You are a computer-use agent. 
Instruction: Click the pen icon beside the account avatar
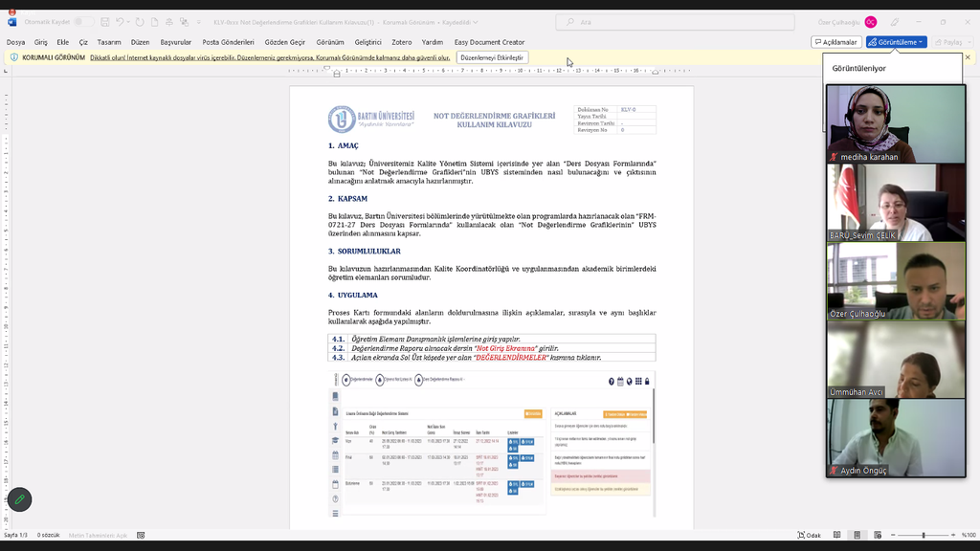click(x=895, y=22)
